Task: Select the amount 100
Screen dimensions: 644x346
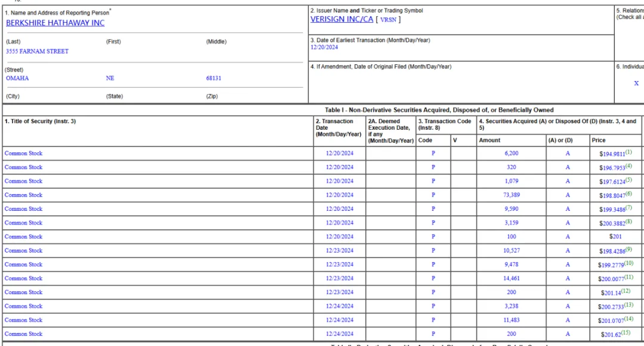Action: [x=512, y=236]
